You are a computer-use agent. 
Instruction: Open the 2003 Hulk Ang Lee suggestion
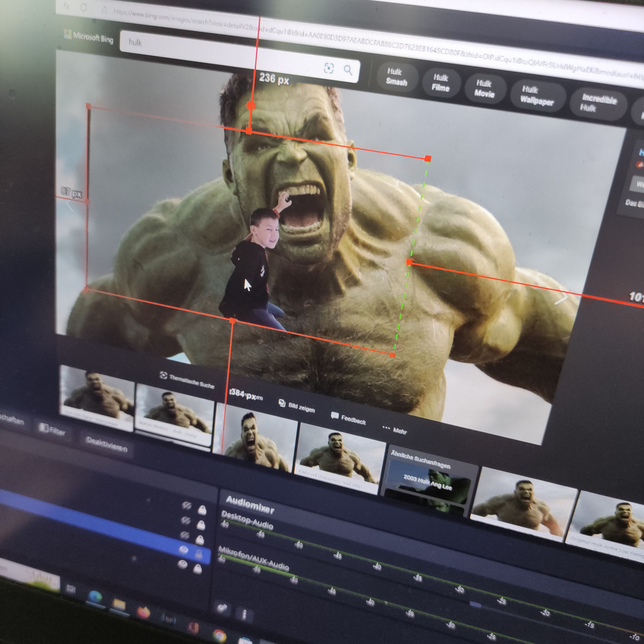pos(428,481)
